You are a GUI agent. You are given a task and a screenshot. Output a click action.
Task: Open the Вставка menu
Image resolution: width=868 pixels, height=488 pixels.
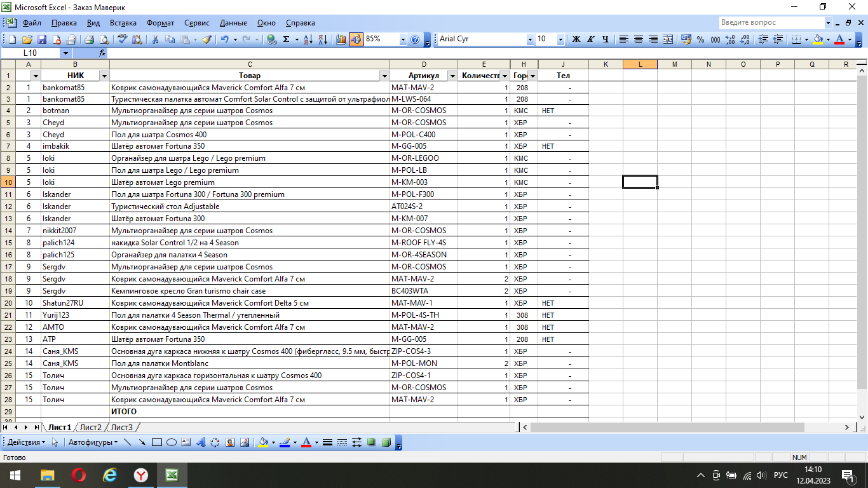(123, 23)
